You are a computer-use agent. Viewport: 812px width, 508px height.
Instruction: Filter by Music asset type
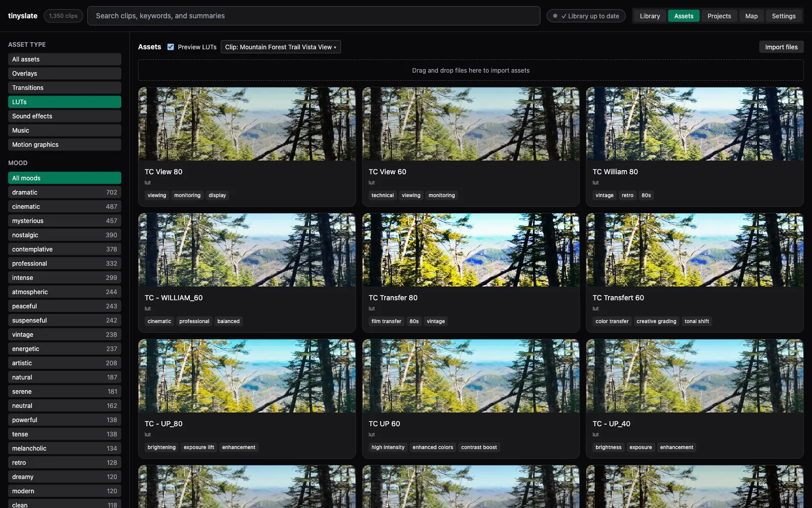coord(64,131)
